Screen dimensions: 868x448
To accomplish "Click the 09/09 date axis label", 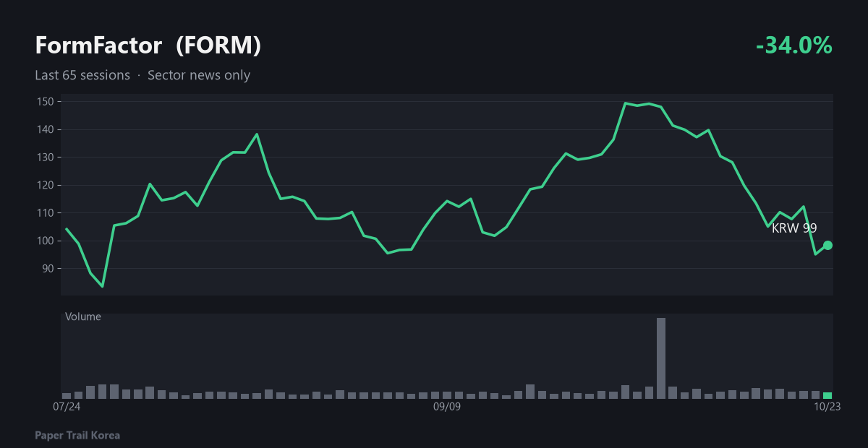I will (447, 407).
